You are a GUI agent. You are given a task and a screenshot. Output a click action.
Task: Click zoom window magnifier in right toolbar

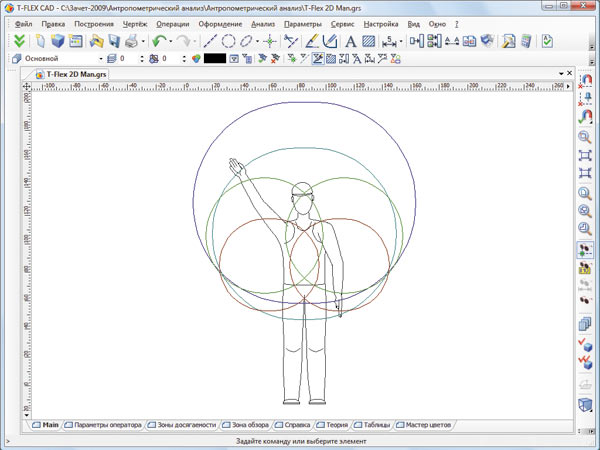(585, 137)
